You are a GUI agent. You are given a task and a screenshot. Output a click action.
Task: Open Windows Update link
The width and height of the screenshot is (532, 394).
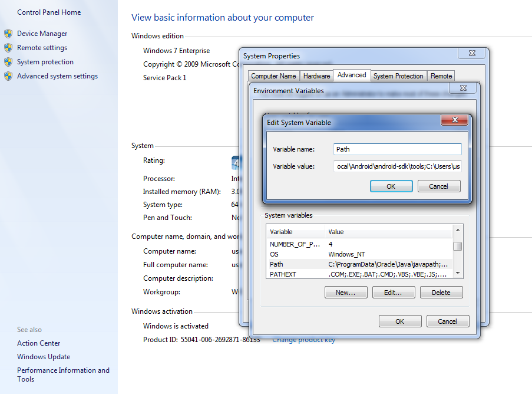[44, 357]
